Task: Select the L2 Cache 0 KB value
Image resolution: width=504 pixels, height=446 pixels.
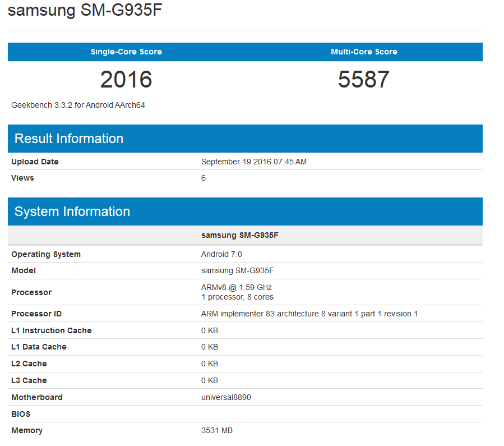Action: click(x=210, y=364)
